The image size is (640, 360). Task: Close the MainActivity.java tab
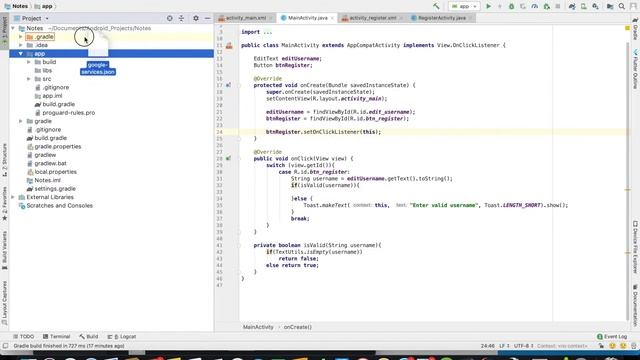332,18
